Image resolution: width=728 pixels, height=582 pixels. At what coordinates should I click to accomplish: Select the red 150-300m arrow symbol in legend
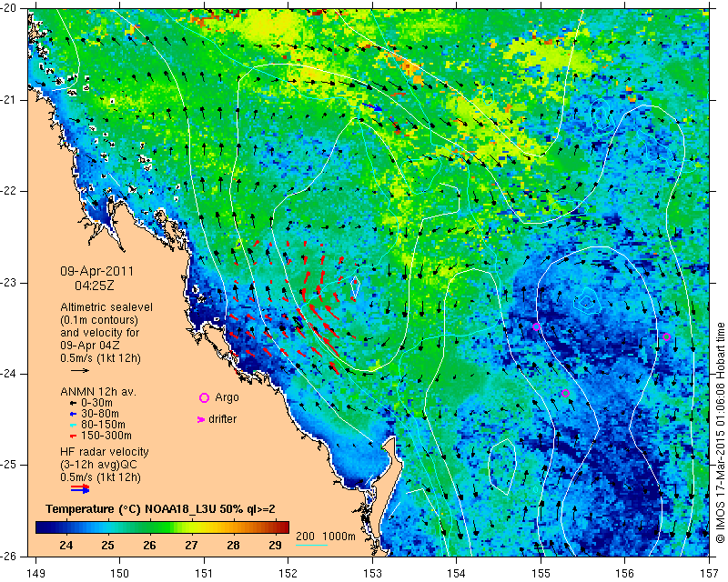pyautogui.click(x=73, y=436)
